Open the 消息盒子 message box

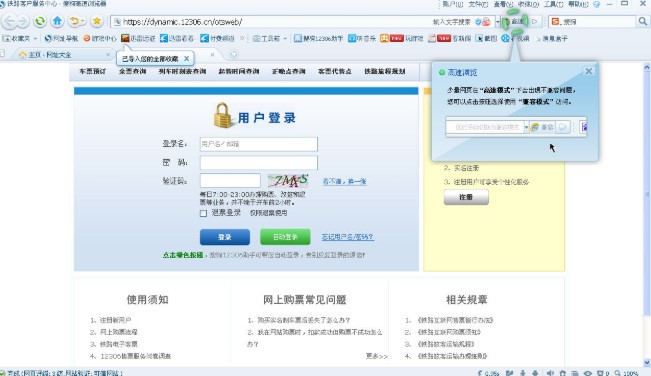(551, 39)
